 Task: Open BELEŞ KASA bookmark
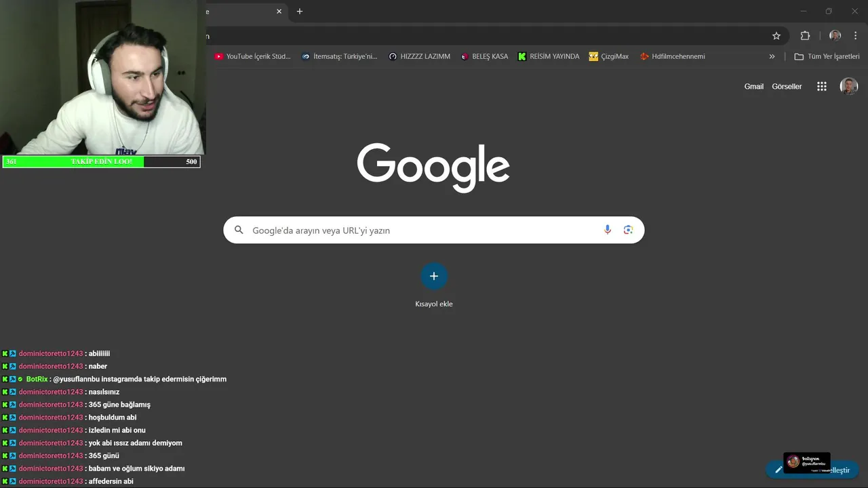pos(484,56)
